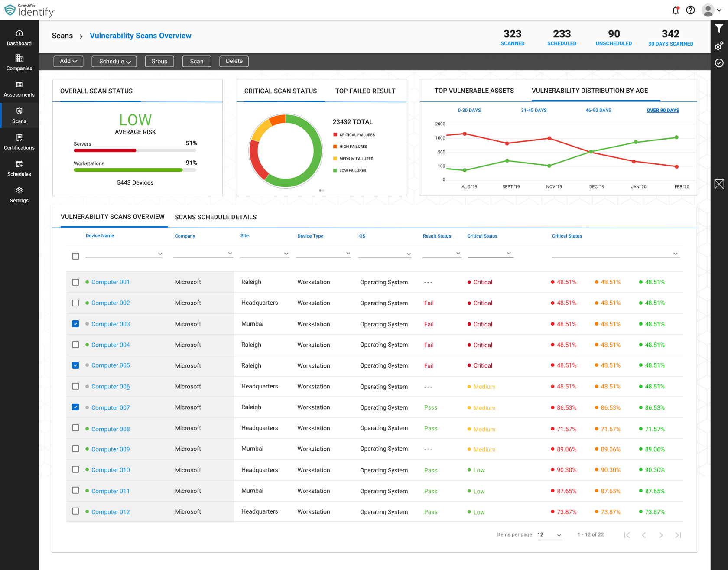The image size is (728, 570).
Task: Click the checkmark circle icon on right rail
Action: 719,63
